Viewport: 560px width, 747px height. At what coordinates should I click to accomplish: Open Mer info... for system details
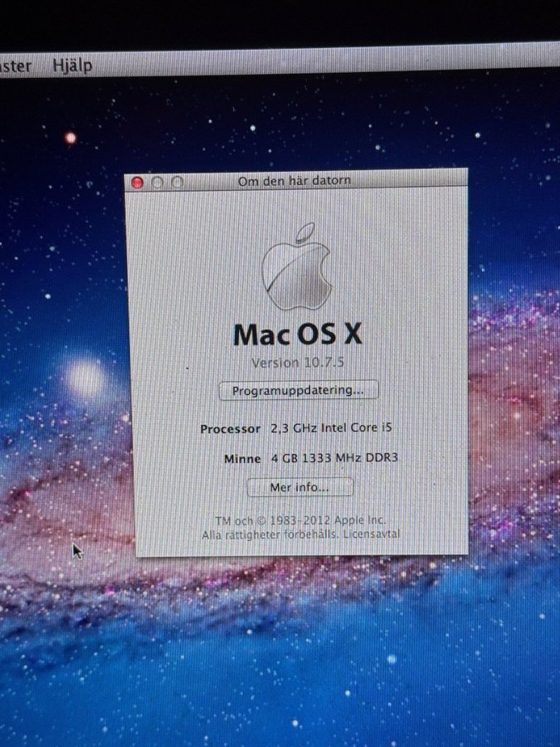pyautogui.click(x=299, y=487)
